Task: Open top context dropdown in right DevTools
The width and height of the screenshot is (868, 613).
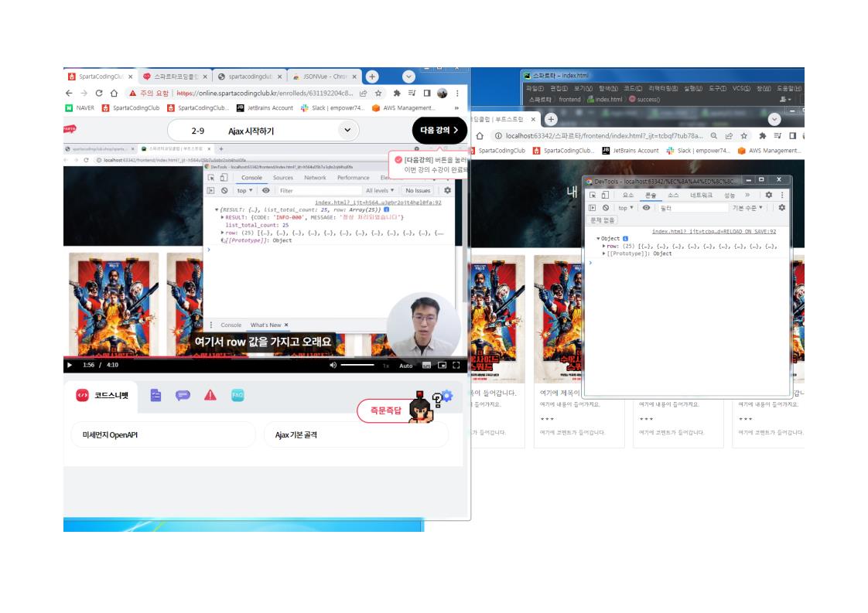Action: 626,208
